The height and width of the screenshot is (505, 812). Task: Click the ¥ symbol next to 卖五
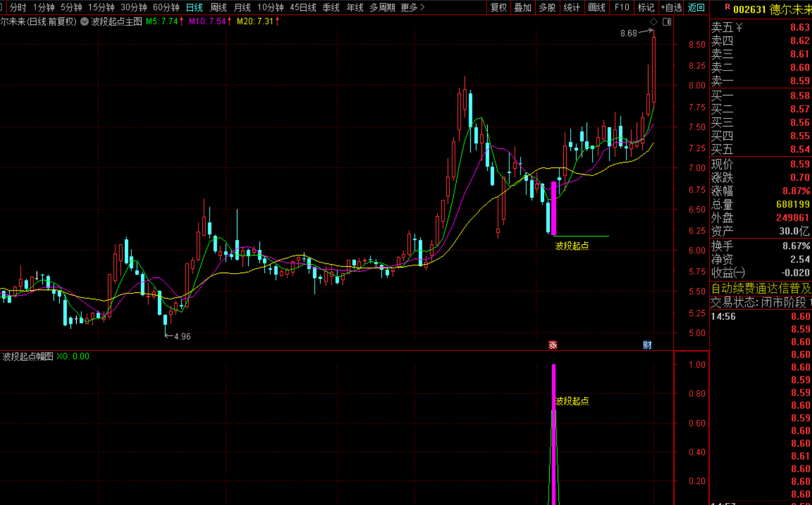tap(739, 27)
